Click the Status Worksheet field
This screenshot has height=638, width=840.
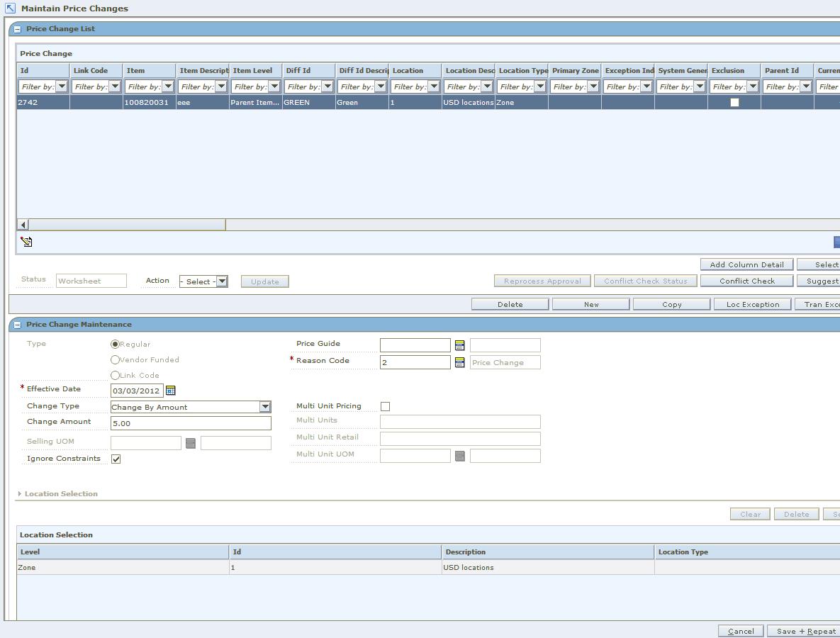91,281
